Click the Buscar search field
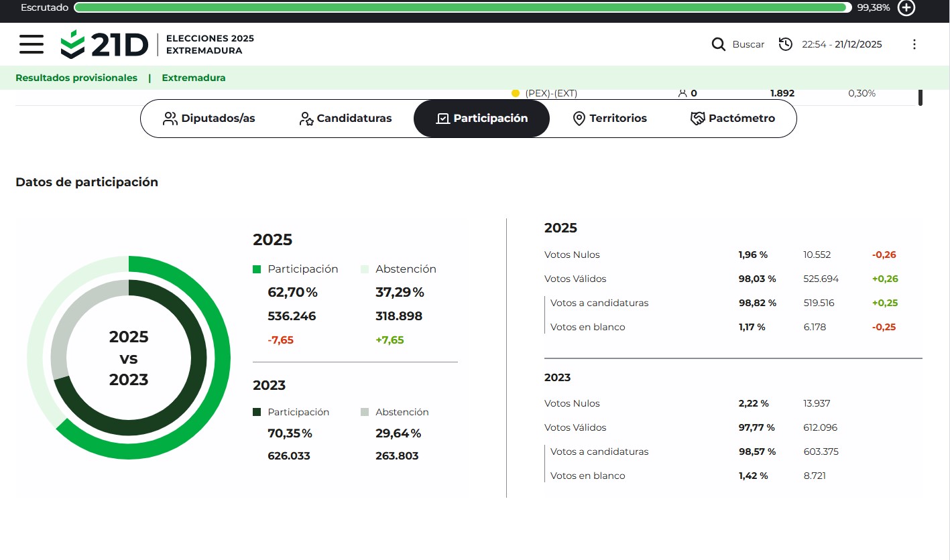 pyautogui.click(x=748, y=44)
